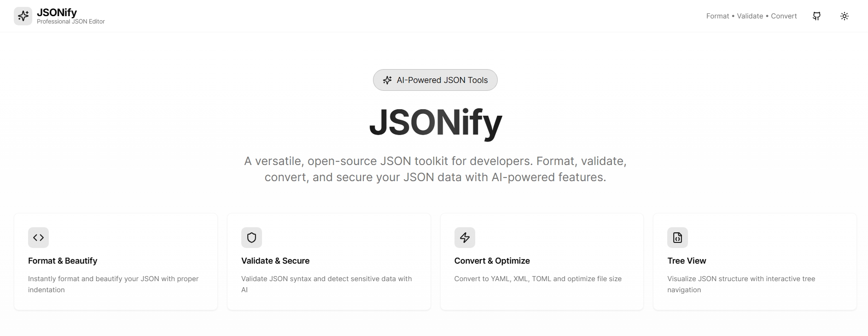Click the Tree View heading text
868x336 pixels.
[687, 260]
